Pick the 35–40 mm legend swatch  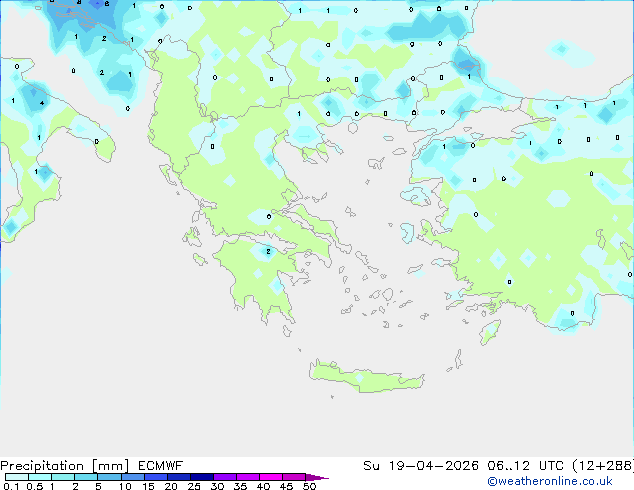(x=248, y=477)
